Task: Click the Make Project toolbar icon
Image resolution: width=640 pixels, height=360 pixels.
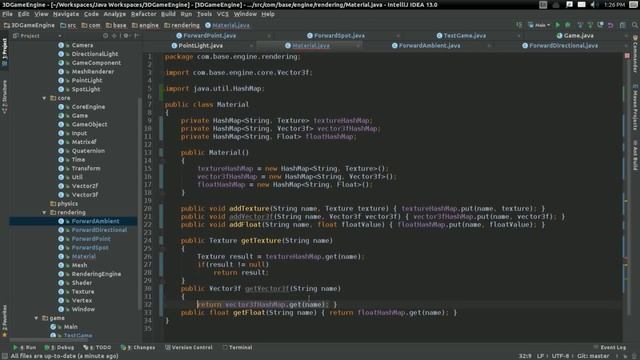Action: 519,25
